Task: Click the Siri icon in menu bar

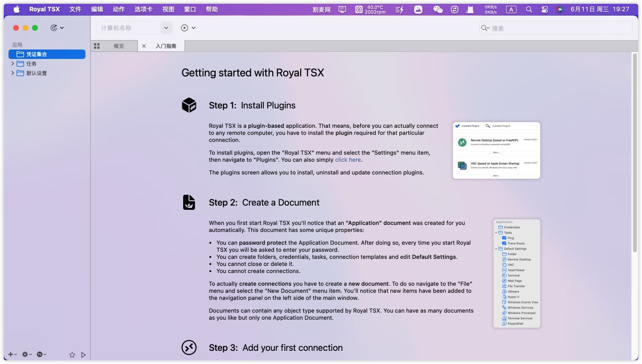Action: [560, 9]
